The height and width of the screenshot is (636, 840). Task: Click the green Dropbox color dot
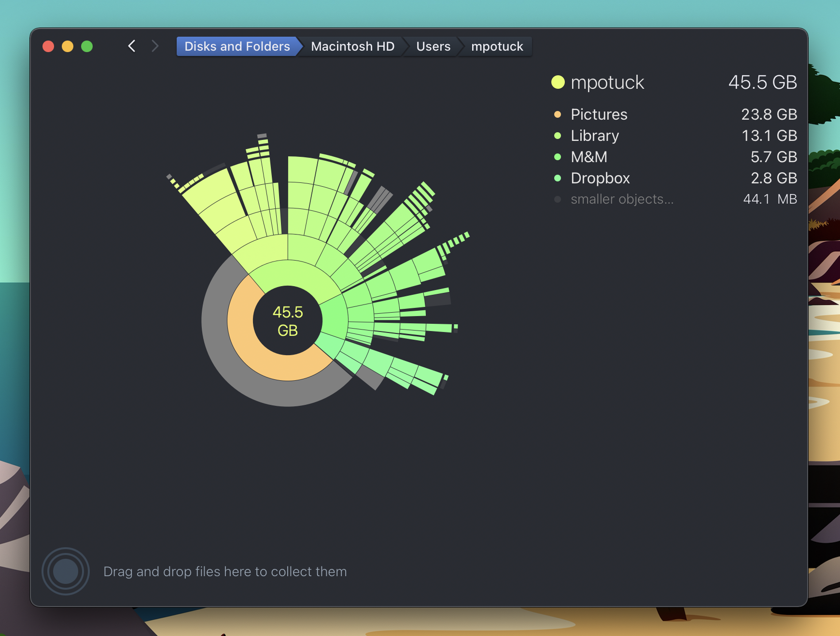[558, 178]
